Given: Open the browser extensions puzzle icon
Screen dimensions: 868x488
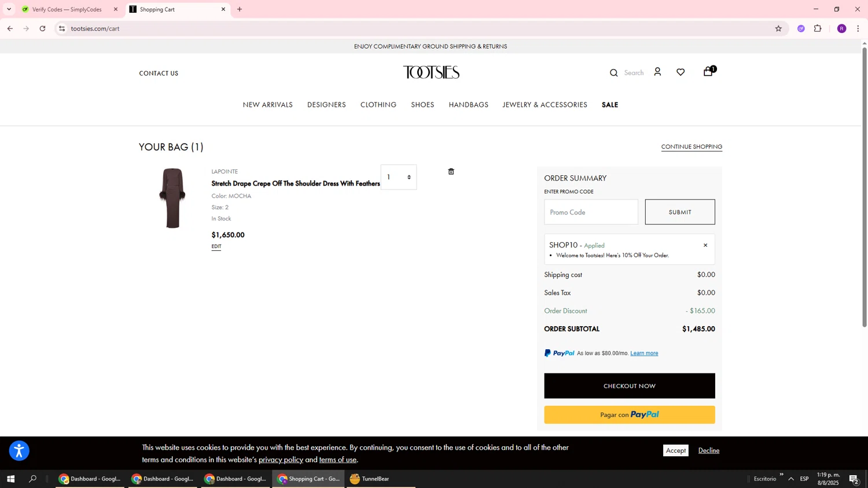Looking at the screenshot, I should pos(818,28).
